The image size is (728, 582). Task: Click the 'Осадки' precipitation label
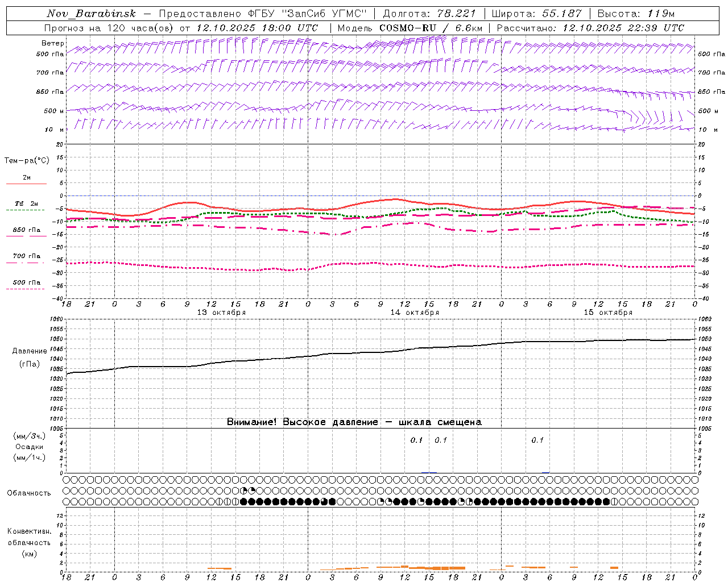[x=29, y=447]
